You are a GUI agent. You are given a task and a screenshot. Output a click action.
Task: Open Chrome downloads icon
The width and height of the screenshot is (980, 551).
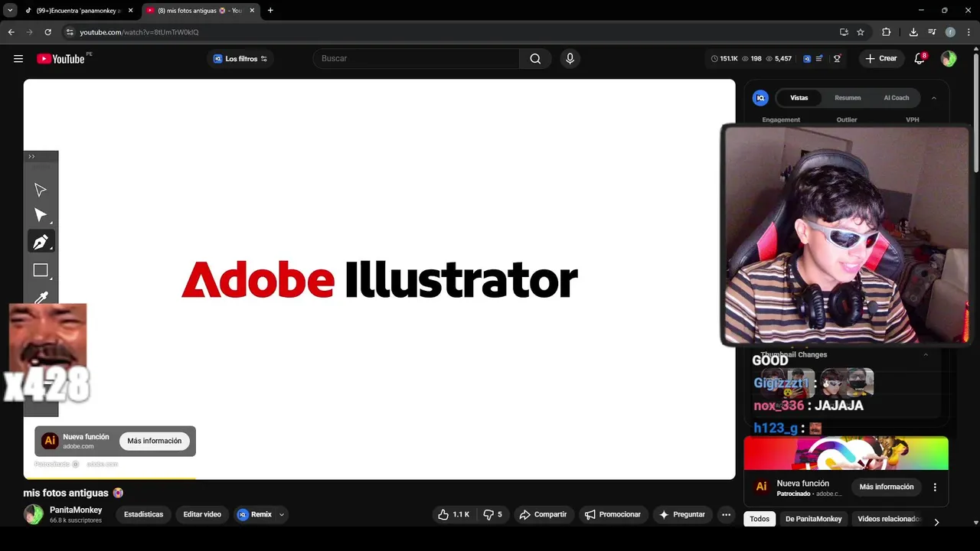point(913,32)
